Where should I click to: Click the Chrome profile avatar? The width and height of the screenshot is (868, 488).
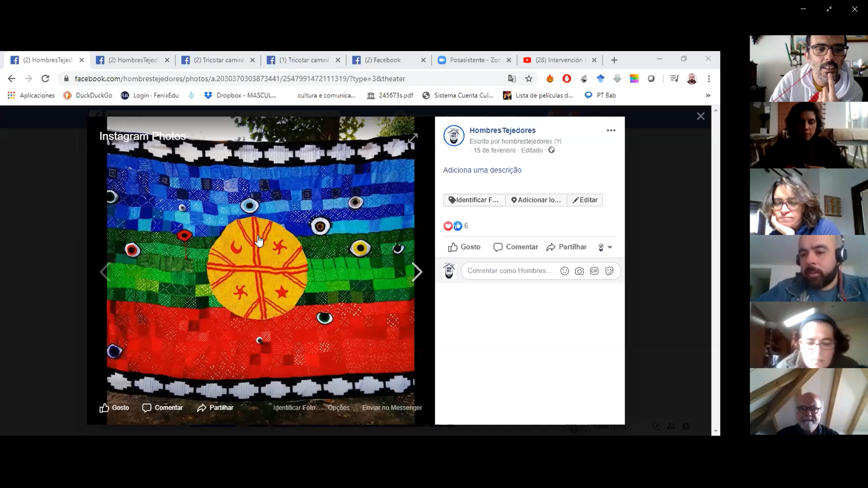(692, 79)
